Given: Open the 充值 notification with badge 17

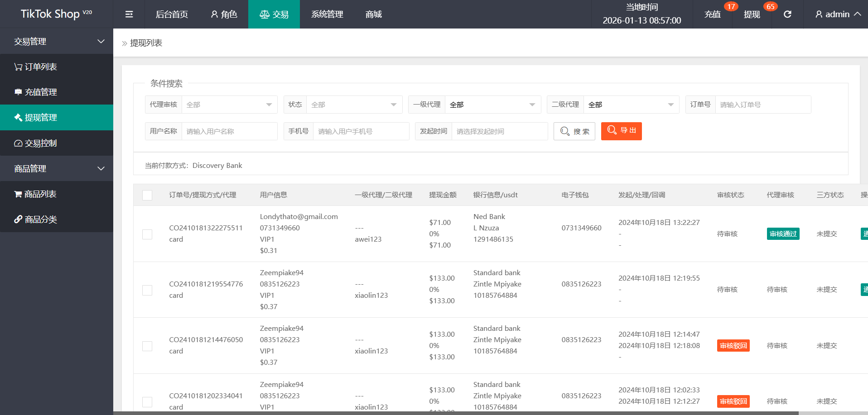Looking at the screenshot, I should 713,14.
